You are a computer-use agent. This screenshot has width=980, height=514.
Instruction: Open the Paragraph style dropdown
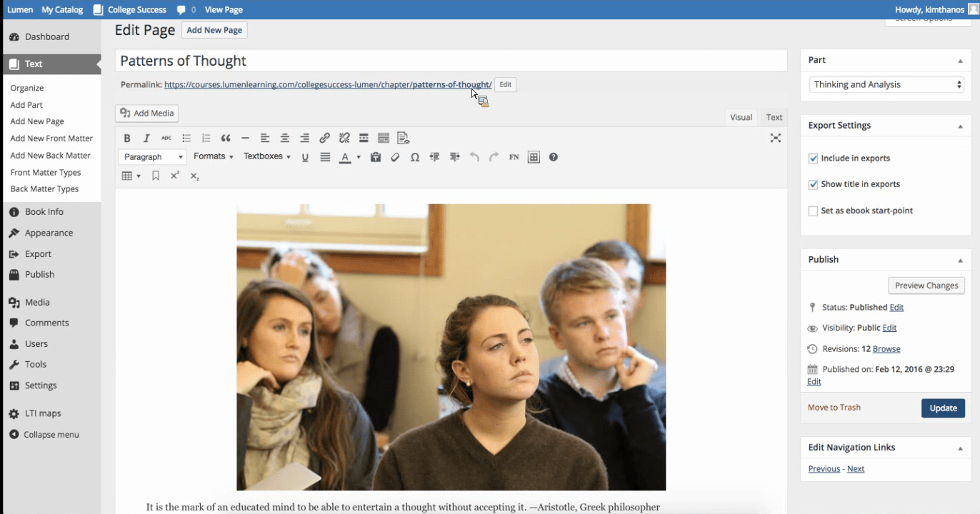(153, 157)
